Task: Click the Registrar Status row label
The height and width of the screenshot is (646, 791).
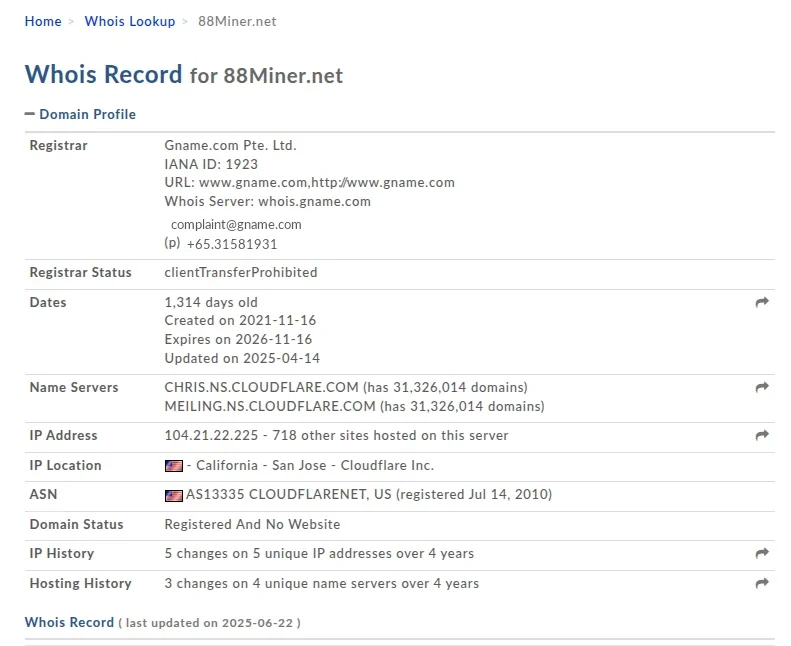Action: pyautogui.click(x=81, y=272)
